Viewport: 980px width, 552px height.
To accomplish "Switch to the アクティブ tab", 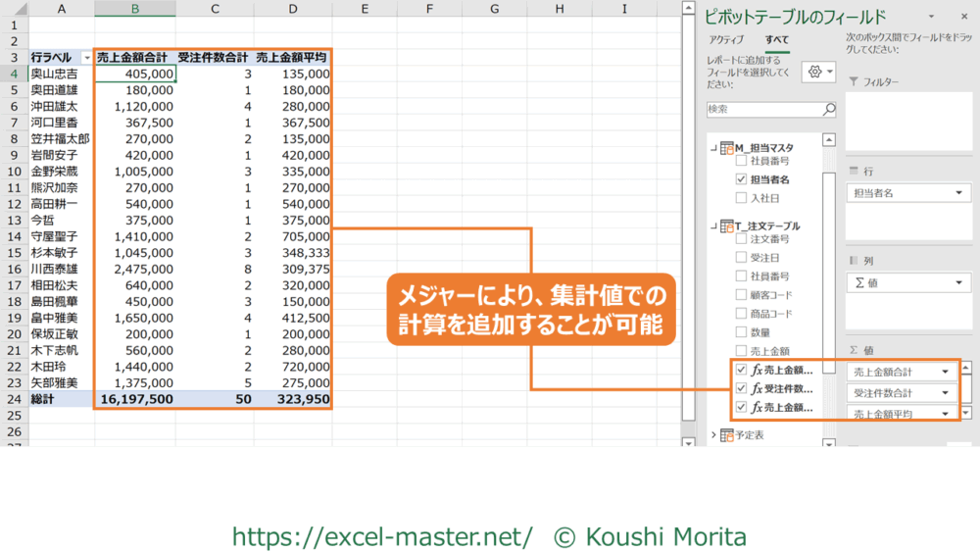I will coord(726,40).
